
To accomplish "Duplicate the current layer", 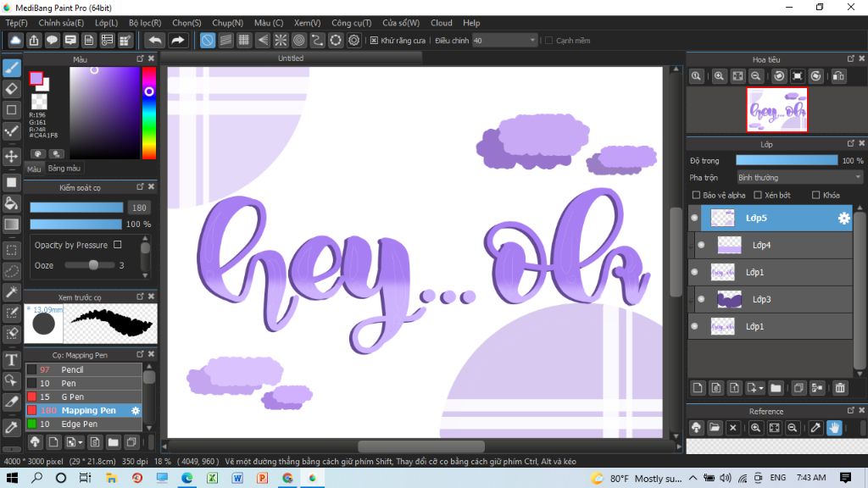I will tap(798, 388).
